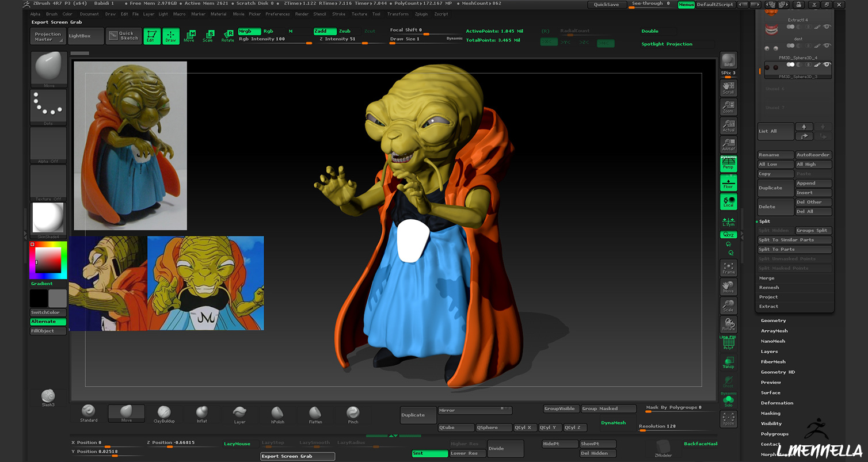The height and width of the screenshot is (462, 868).
Task: Select the Move transform icon in top shelf
Action: (x=189, y=36)
